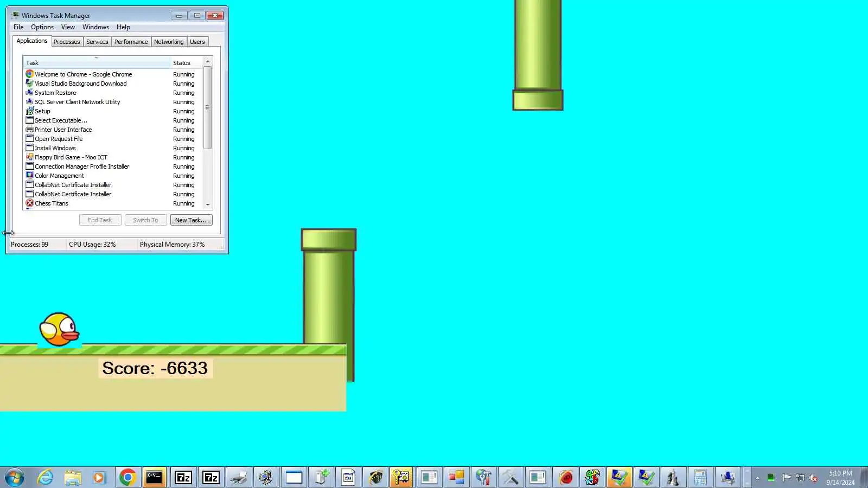Click the System Restore task's icon
The width and height of the screenshot is (868, 488).
click(30, 93)
